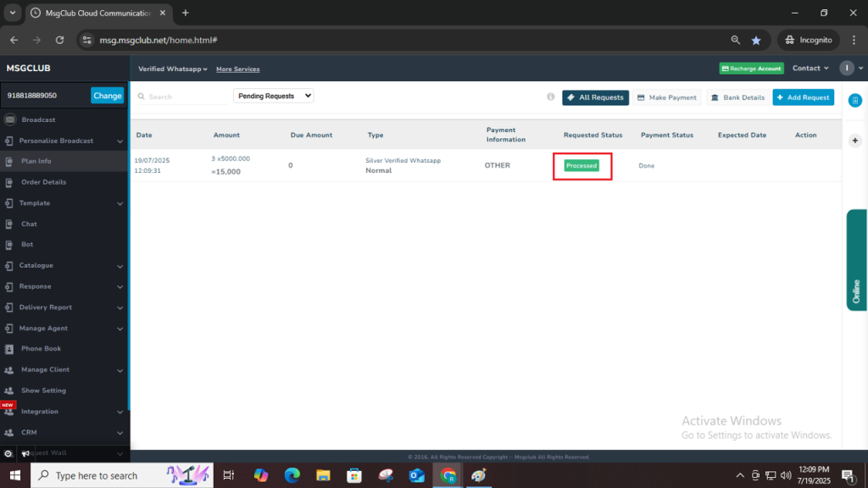The height and width of the screenshot is (488, 868).
Task: Click Windows taskbar search box
Action: 122,475
